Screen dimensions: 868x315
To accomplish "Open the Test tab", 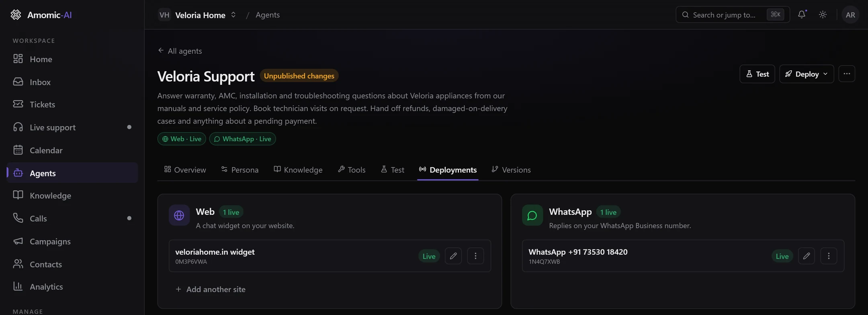I will (393, 170).
